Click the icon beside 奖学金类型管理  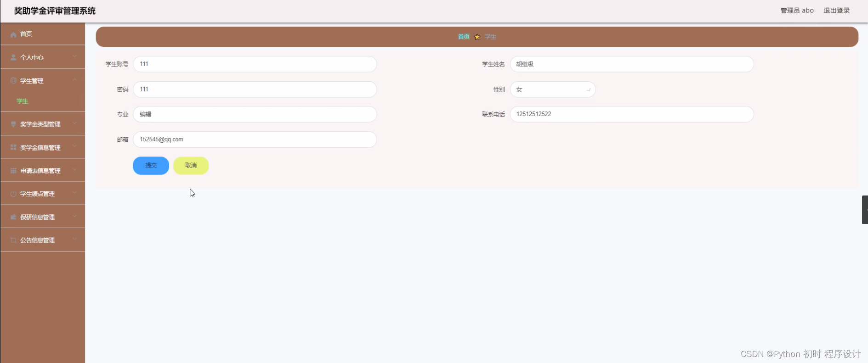pos(13,124)
